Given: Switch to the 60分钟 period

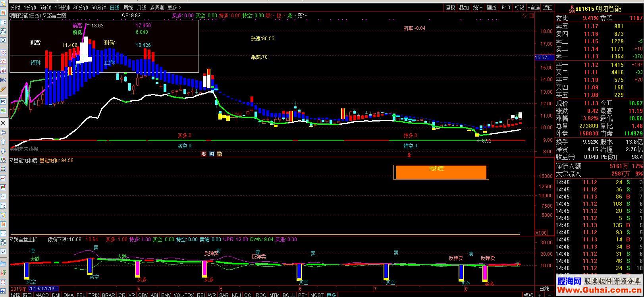Looking at the screenshot, I should (x=99, y=8).
